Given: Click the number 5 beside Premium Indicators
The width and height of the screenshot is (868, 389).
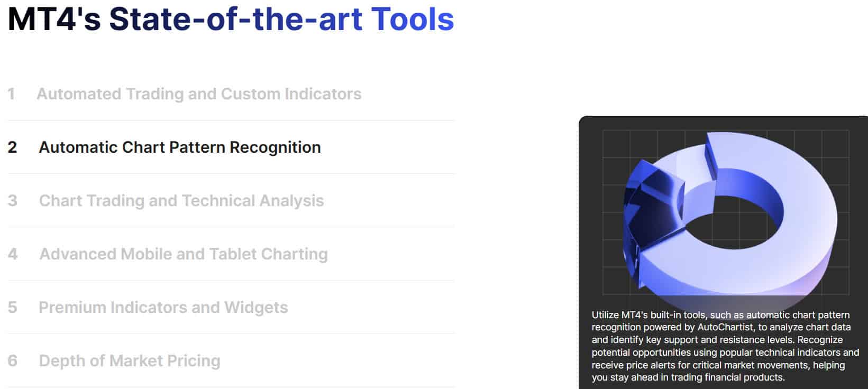Looking at the screenshot, I should (12, 308).
